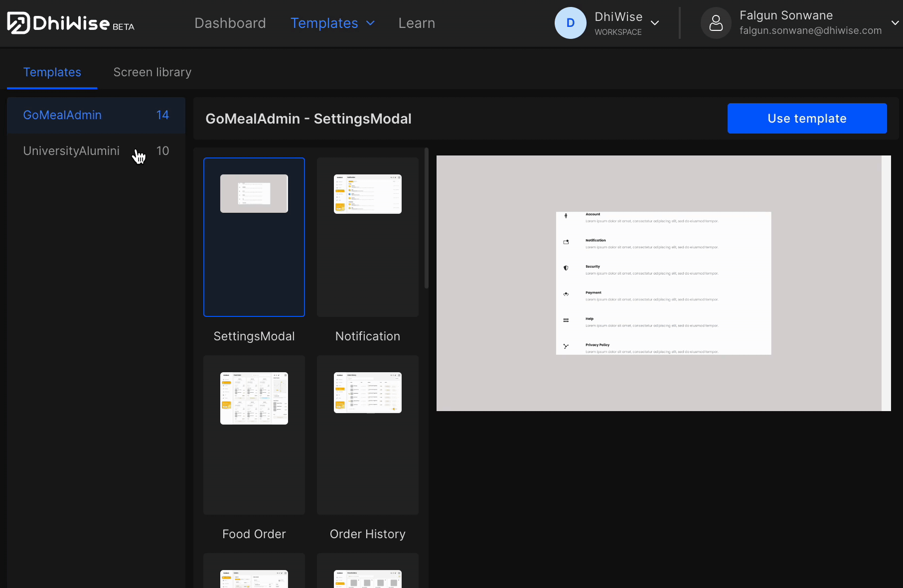Screen dimensions: 903x588
Task: Select the Order History screen thumbnail
Action: click(x=368, y=435)
